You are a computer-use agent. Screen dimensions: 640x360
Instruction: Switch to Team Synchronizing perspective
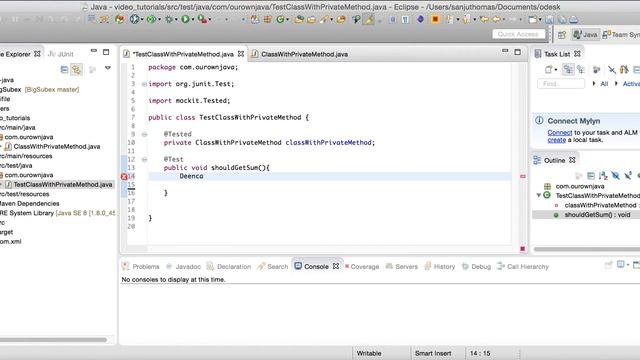coord(620,35)
